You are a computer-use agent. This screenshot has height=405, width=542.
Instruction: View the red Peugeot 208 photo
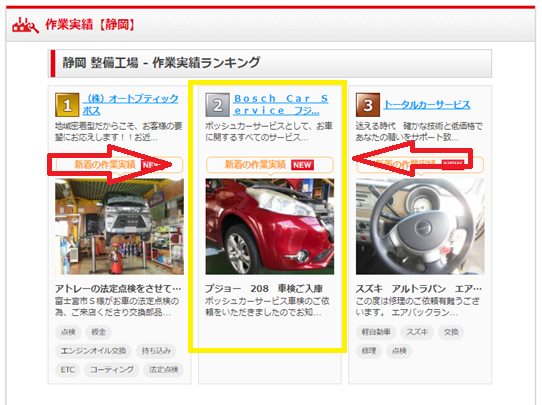coord(270,226)
